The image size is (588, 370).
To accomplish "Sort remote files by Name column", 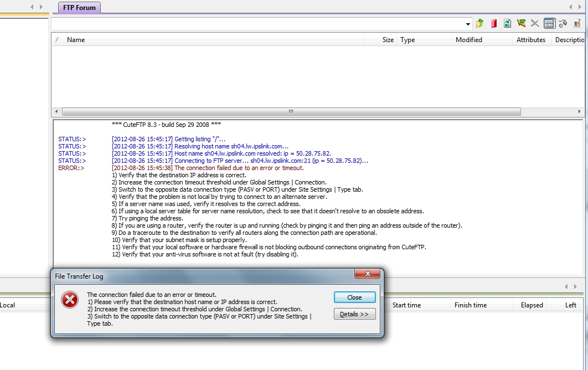I will pos(76,40).
